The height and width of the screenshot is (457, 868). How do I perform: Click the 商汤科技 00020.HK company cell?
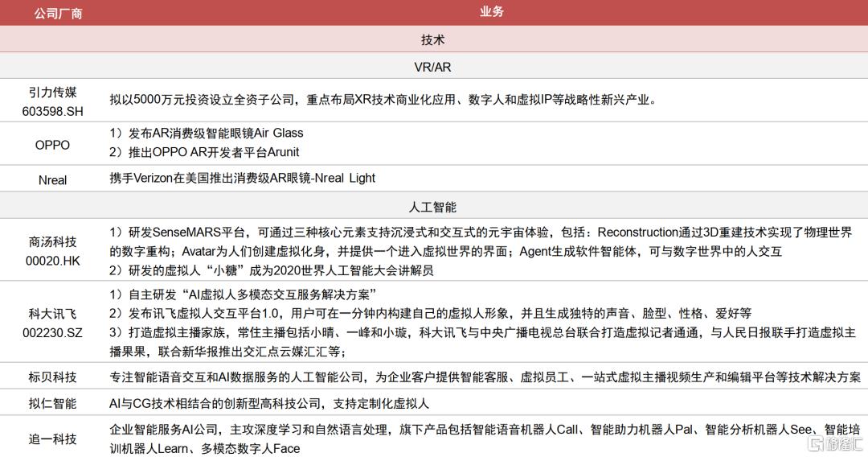click(53, 250)
